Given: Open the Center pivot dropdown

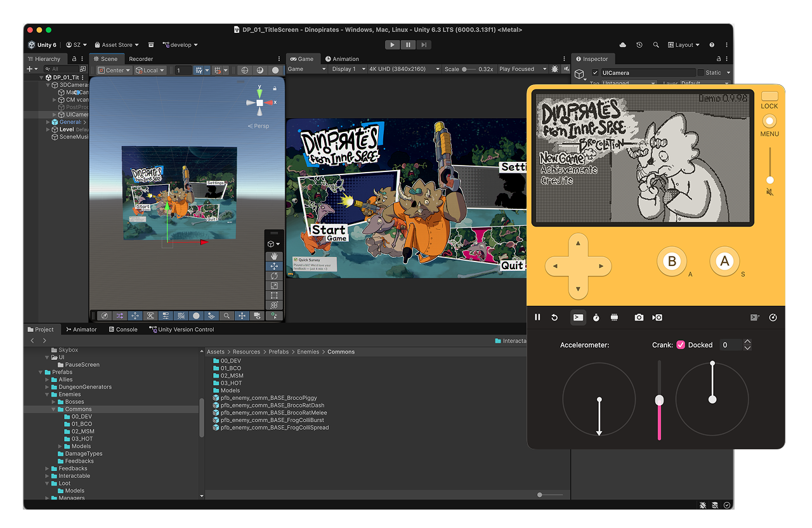Looking at the screenshot, I should click(114, 70).
